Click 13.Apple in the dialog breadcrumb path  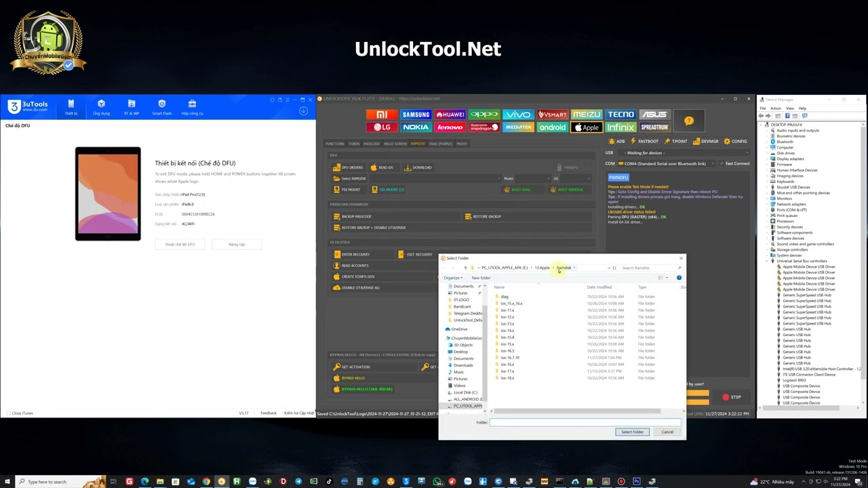(x=542, y=268)
